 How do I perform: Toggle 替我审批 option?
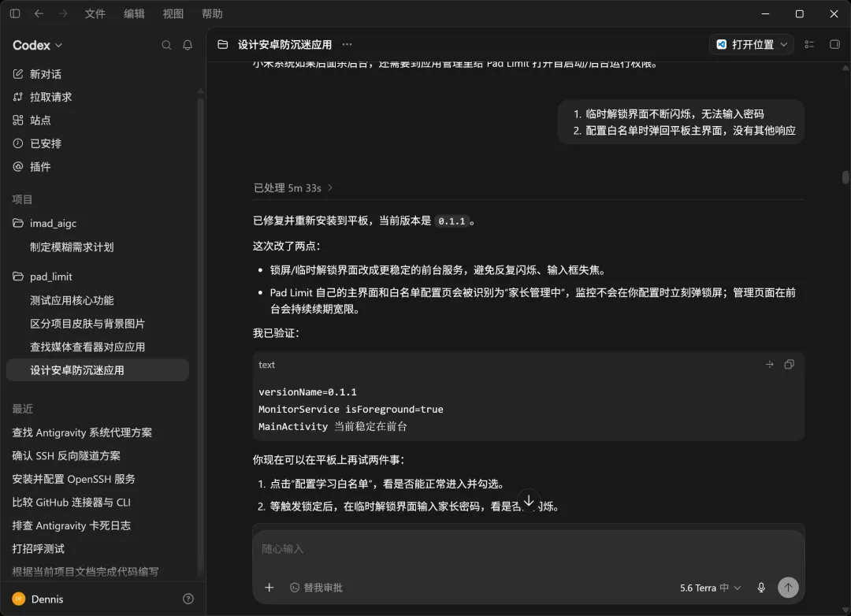[x=317, y=588]
